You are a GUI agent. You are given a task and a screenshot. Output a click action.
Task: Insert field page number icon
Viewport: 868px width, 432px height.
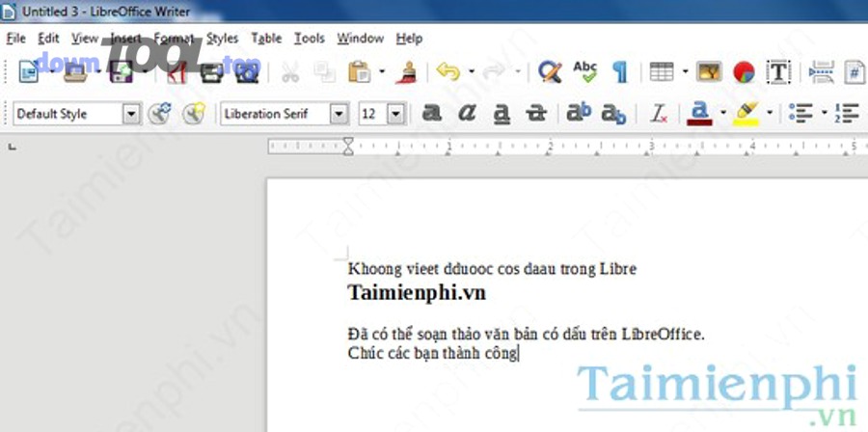pyautogui.click(x=855, y=71)
